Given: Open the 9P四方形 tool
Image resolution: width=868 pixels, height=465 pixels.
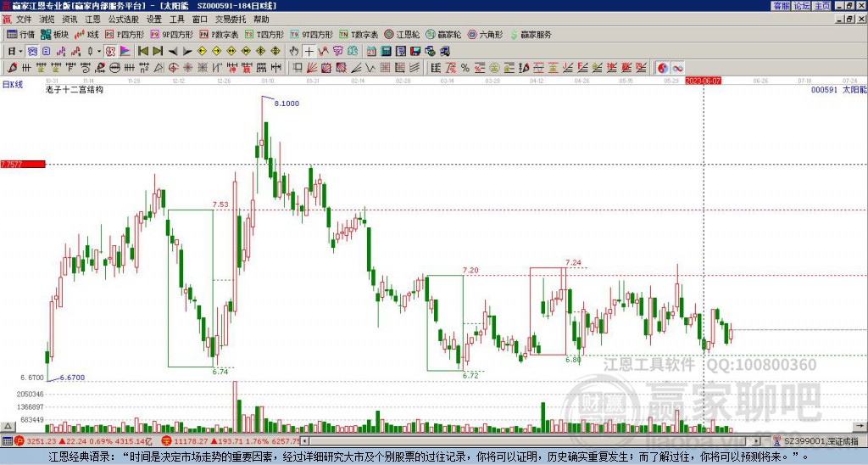Looking at the screenshot, I should point(171,34).
